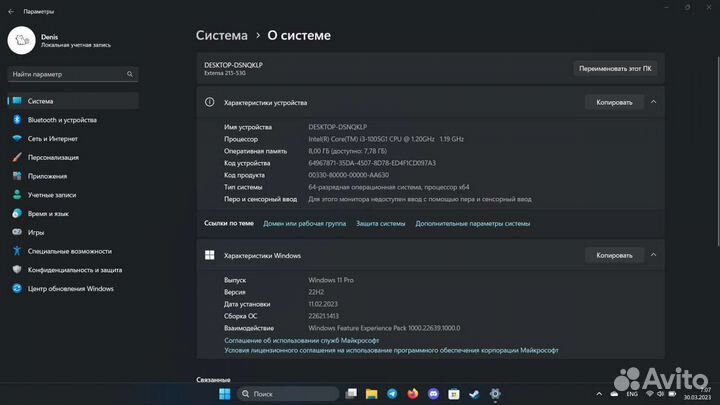
Task: Copy Windows specifications with Копировать
Action: [614, 255]
